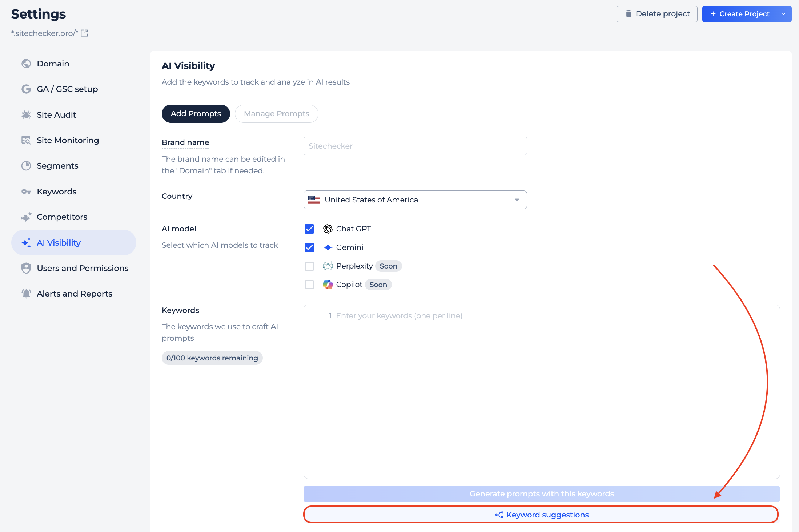The image size is (799, 532).
Task: Open external link icon beside sitechecker.pro
Action: 84,33
